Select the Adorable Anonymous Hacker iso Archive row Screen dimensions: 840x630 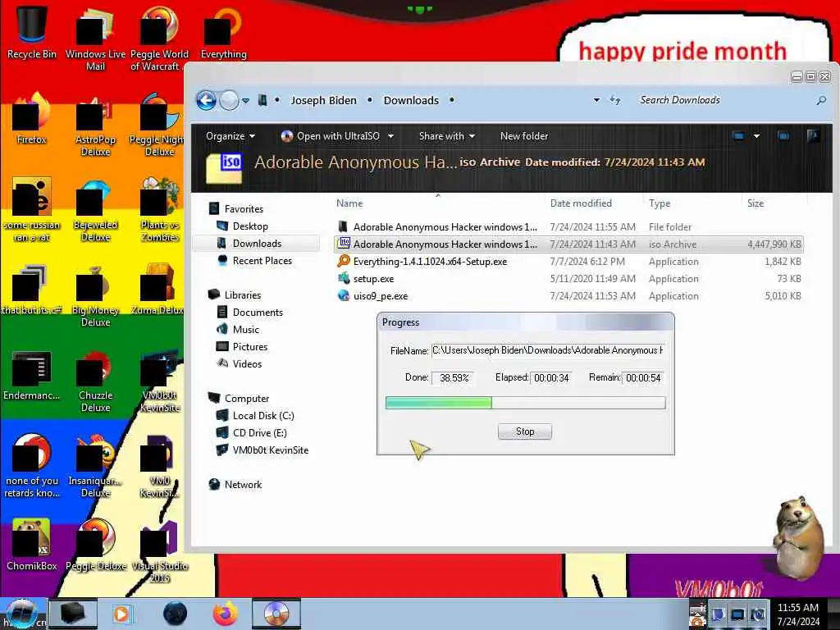point(568,244)
